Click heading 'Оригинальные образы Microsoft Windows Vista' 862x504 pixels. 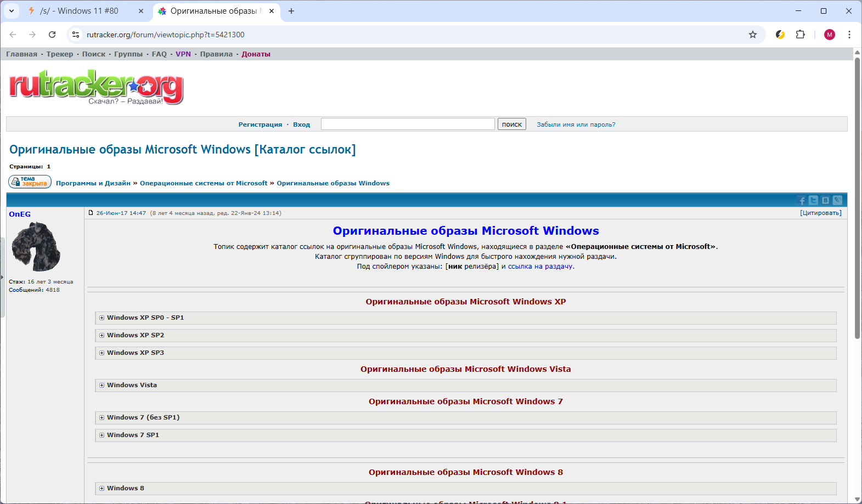466,369
